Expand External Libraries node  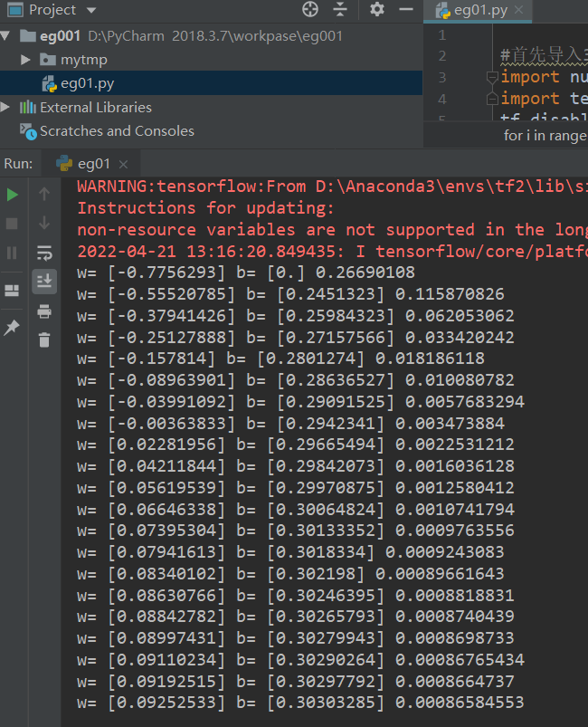tap(5, 108)
